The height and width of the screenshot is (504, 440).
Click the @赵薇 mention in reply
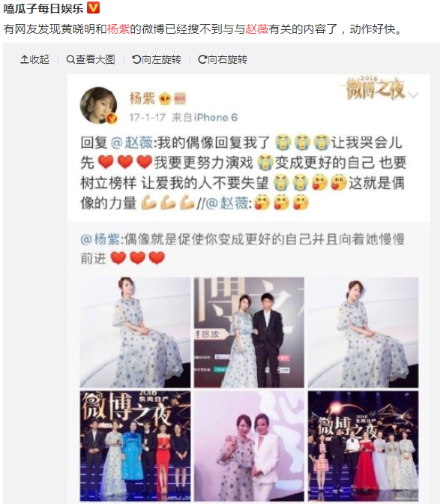pyautogui.click(x=132, y=142)
